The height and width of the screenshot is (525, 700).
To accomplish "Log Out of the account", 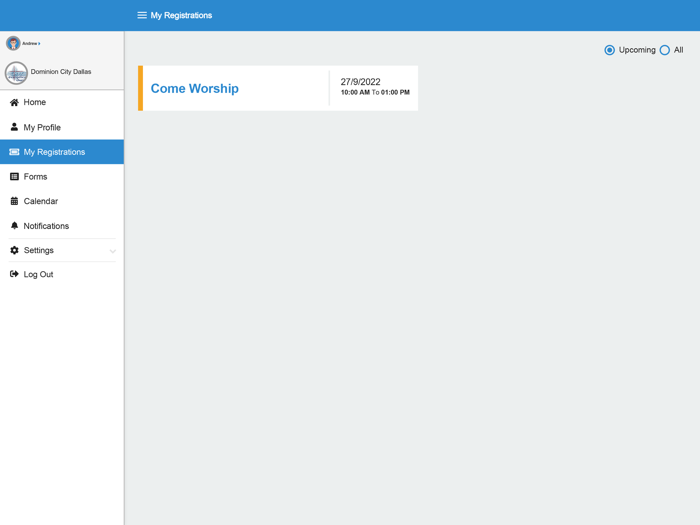I will [x=62, y=274].
